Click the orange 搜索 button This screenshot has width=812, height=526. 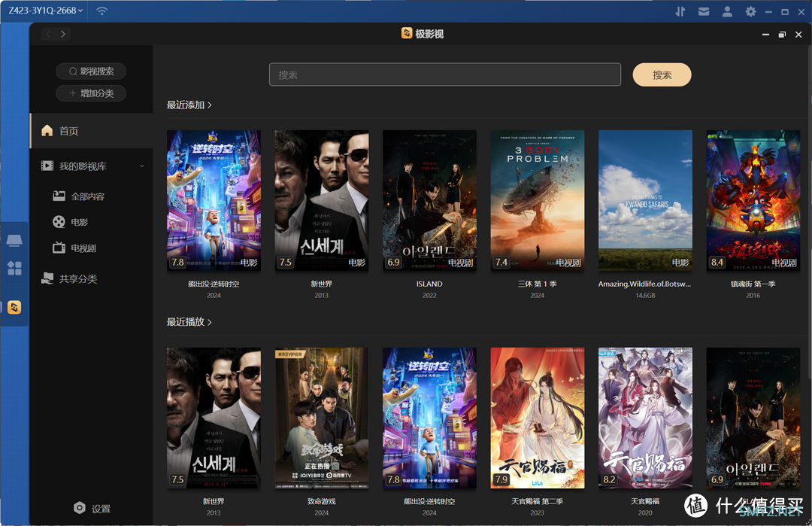[x=662, y=74]
